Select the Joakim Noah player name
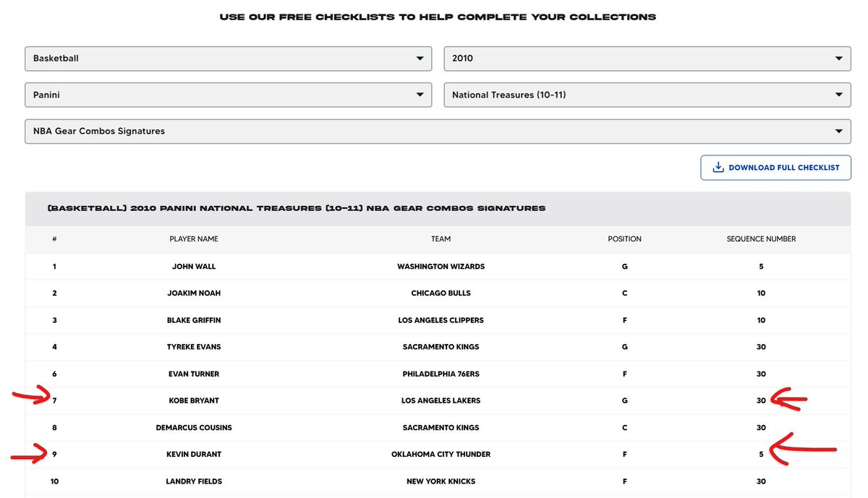This screenshot has height=498, width=868. 194,293
